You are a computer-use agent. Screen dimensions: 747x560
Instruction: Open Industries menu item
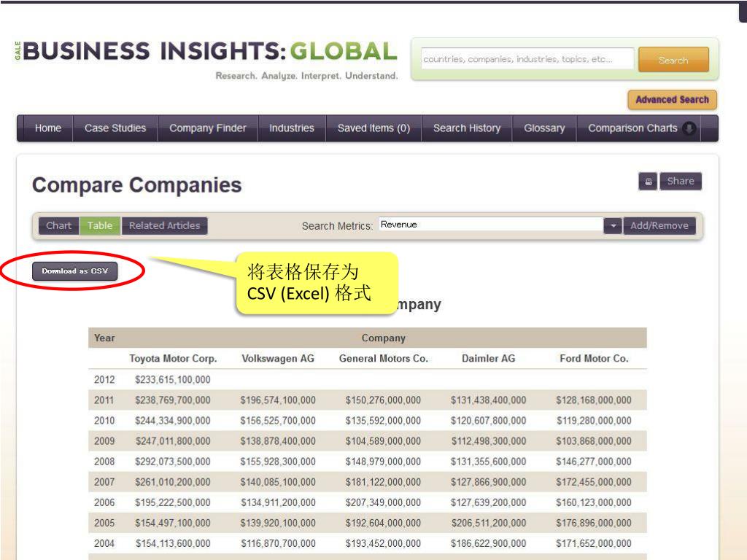[x=292, y=128]
